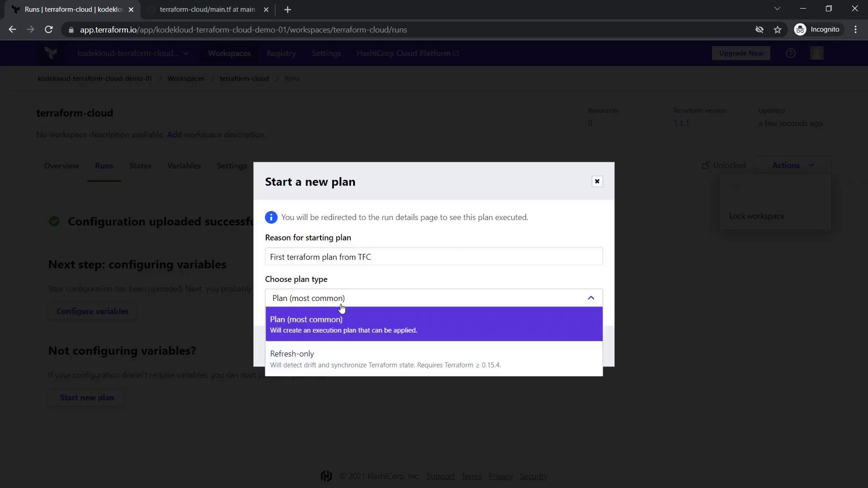Viewport: 868px width, 488px height.
Task: Toggle the Unlocked workspace lock indicator
Action: click(723, 165)
